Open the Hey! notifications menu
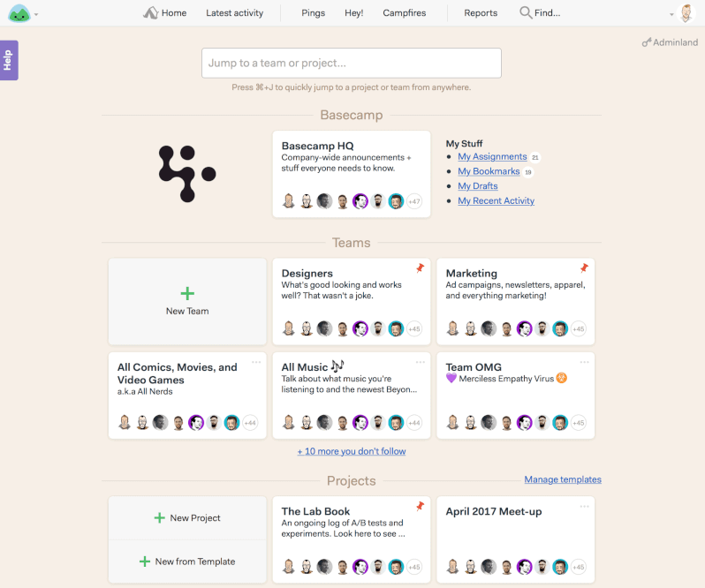The width and height of the screenshot is (705, 588). (x=354, y=13)
